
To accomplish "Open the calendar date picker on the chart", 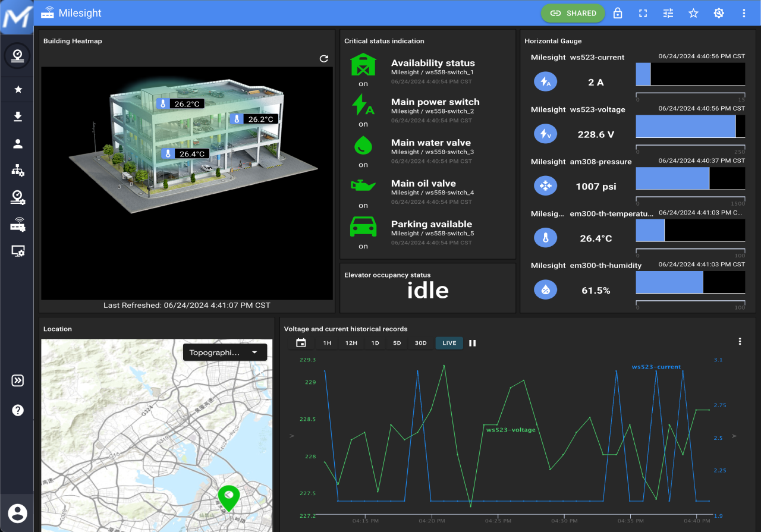I will [x=301, y=342].
